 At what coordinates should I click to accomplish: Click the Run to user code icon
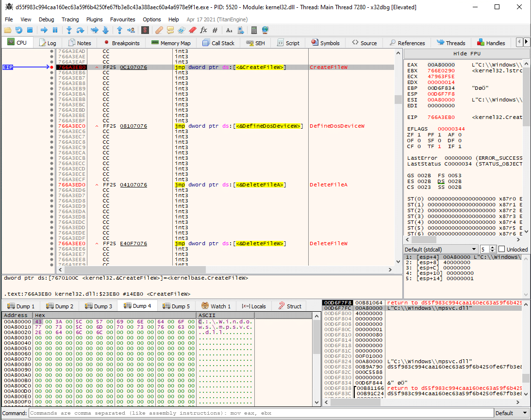point(131,30)
